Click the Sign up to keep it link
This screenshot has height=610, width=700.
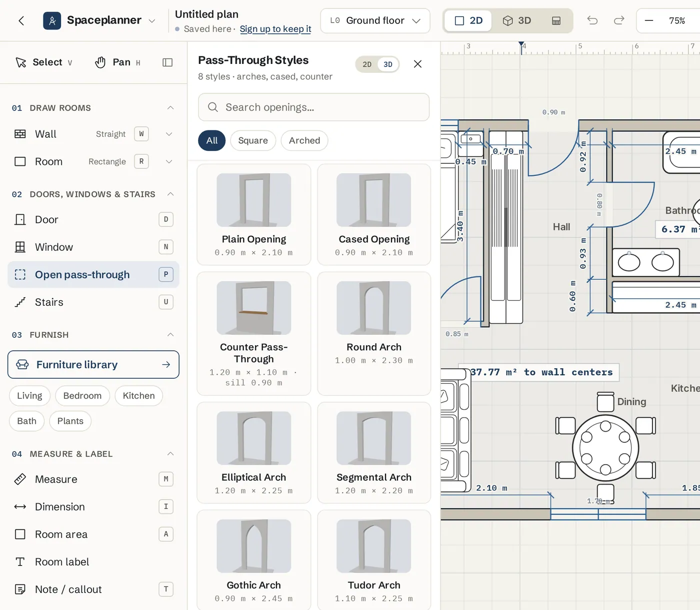(275, 29)
